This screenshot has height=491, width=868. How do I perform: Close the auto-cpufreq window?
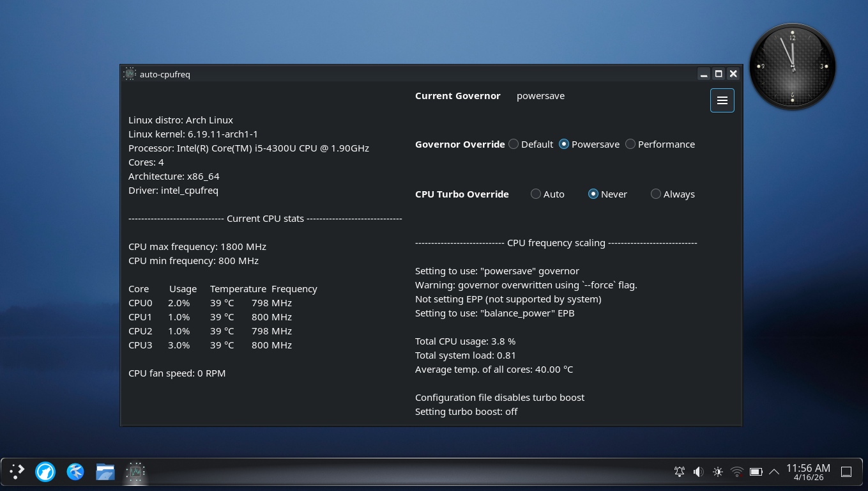point(733,74)
